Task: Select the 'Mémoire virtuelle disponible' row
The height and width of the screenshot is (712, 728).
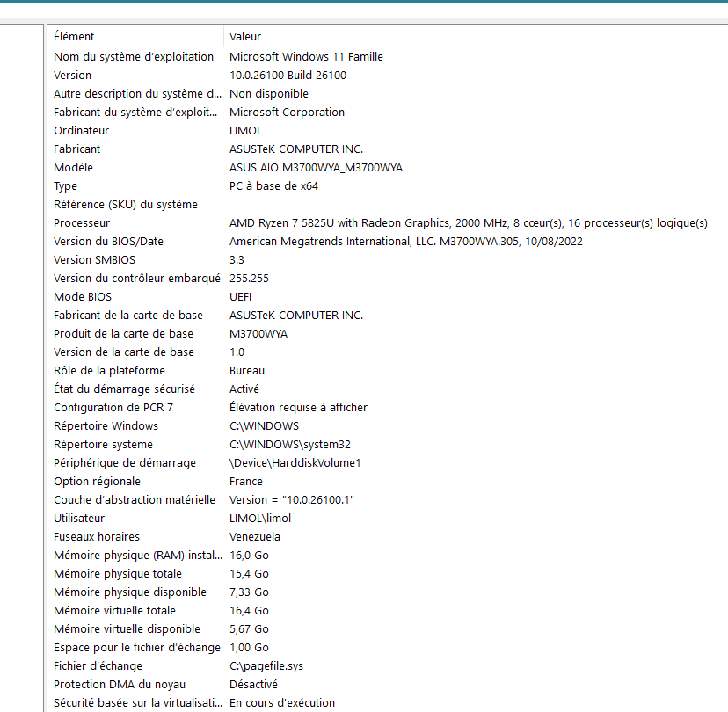Action: pyautogui.click(x=127, y=628)
